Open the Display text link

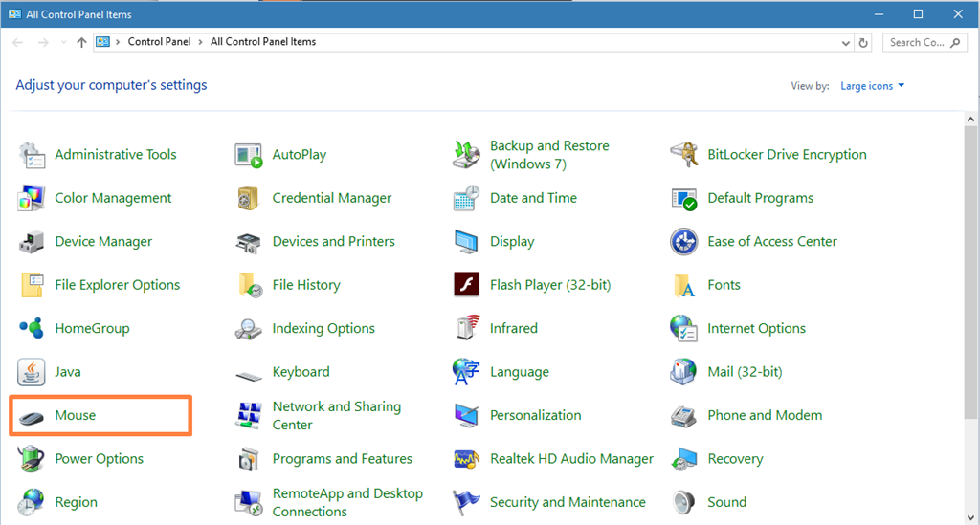pos(512,242)
